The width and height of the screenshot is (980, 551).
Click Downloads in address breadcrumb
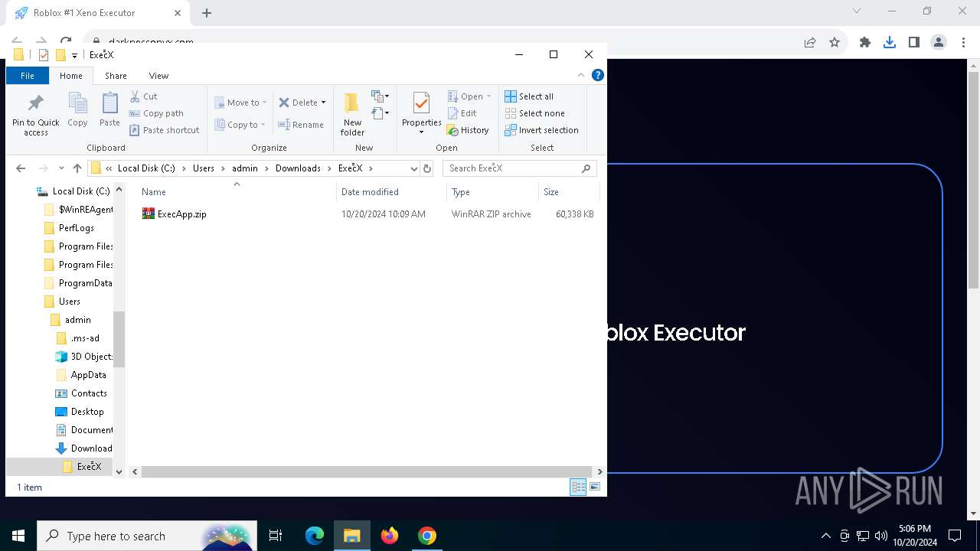[298, 168]
